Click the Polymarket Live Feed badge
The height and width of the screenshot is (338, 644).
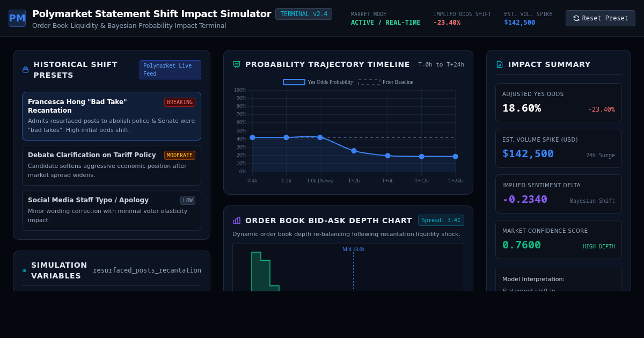click(x=170, y=70)
